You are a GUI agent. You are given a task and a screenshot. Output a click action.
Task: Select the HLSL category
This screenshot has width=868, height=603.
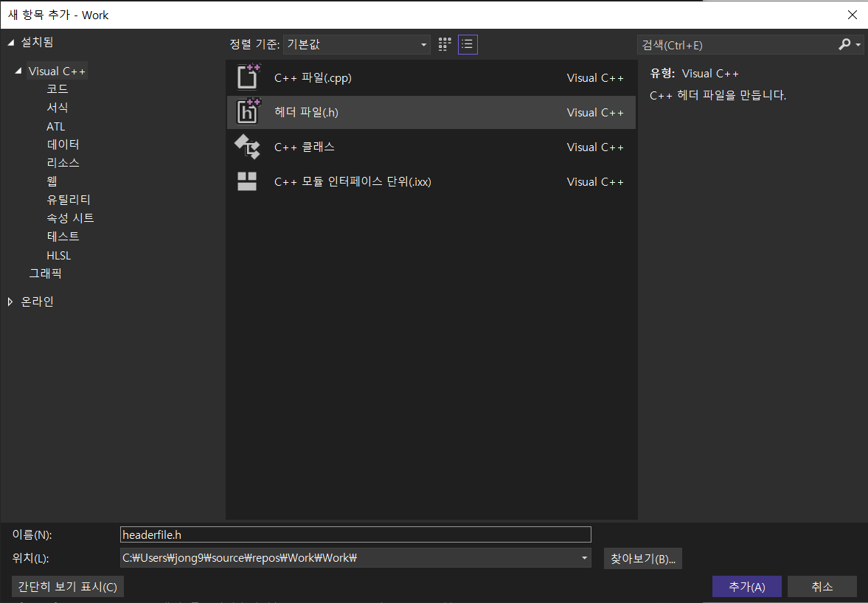pyautogui.click(x=59, y=255)
